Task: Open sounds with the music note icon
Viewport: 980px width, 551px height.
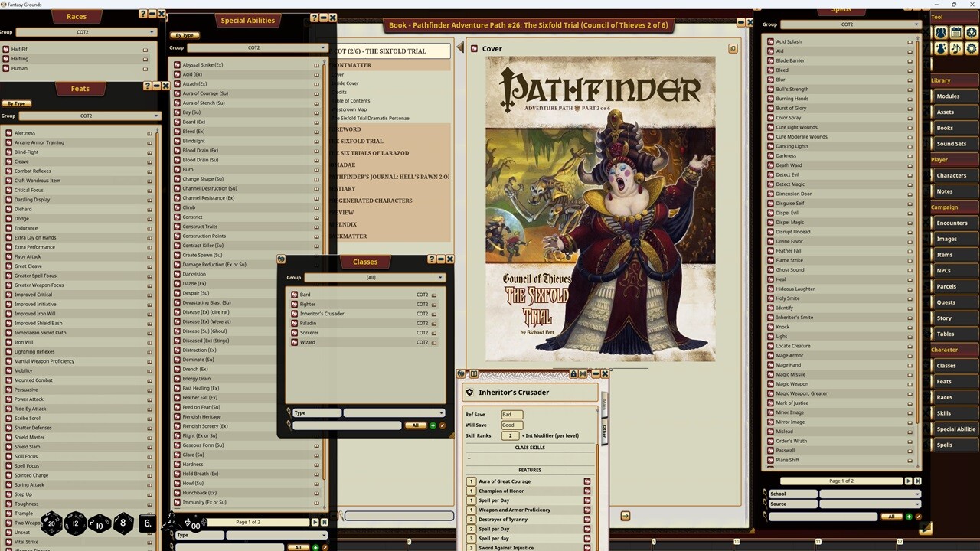Action: 955,48
